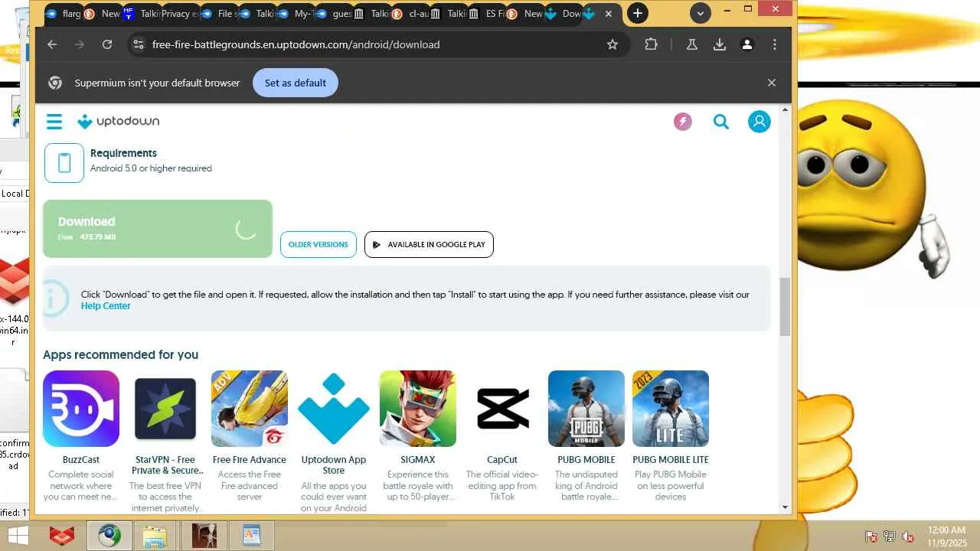
Task: Expand the tab search dropdown
Action: pos(700,13)
